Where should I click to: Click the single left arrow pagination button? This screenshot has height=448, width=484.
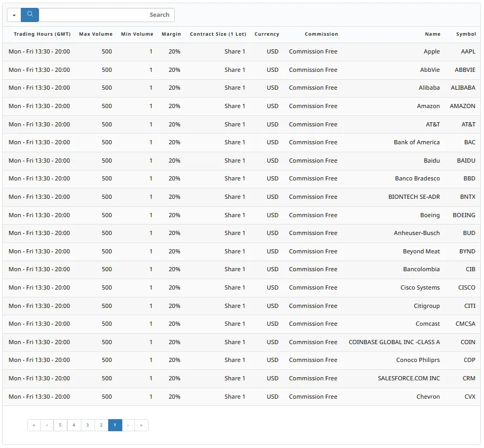(47, 425)
